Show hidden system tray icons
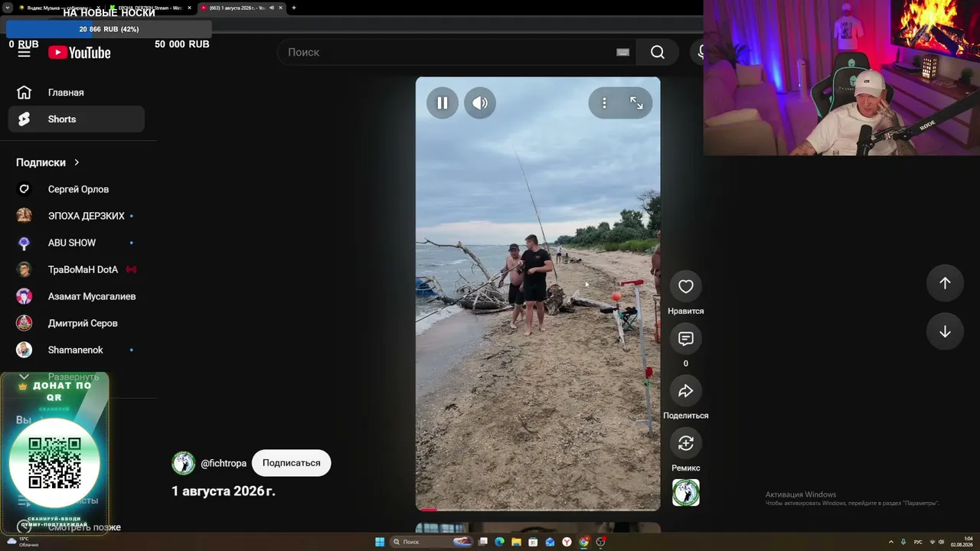 pyautogui.click(x=890, y=542)
